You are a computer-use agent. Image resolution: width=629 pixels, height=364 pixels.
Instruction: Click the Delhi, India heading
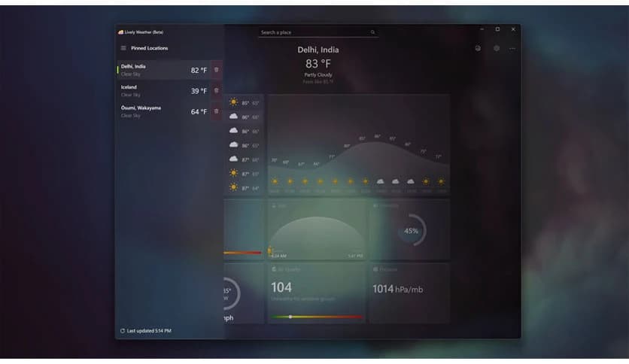[318, 50]
